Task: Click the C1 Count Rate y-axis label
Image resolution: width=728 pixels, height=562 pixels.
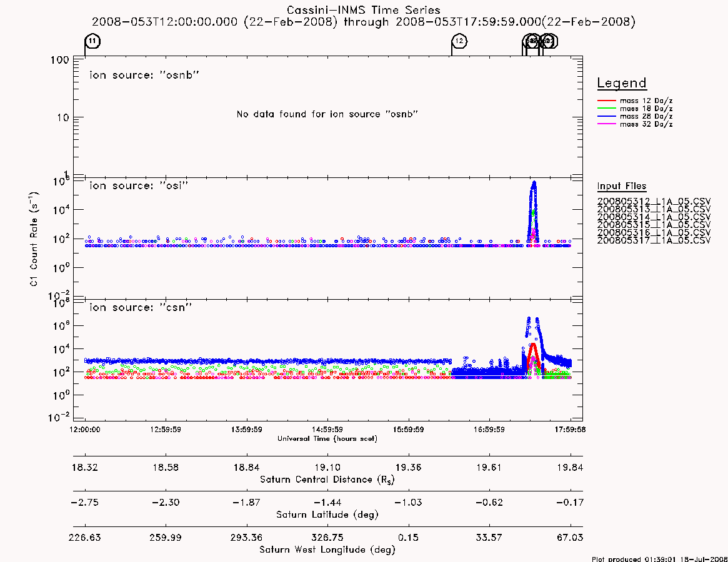Action: coord(34,239)
